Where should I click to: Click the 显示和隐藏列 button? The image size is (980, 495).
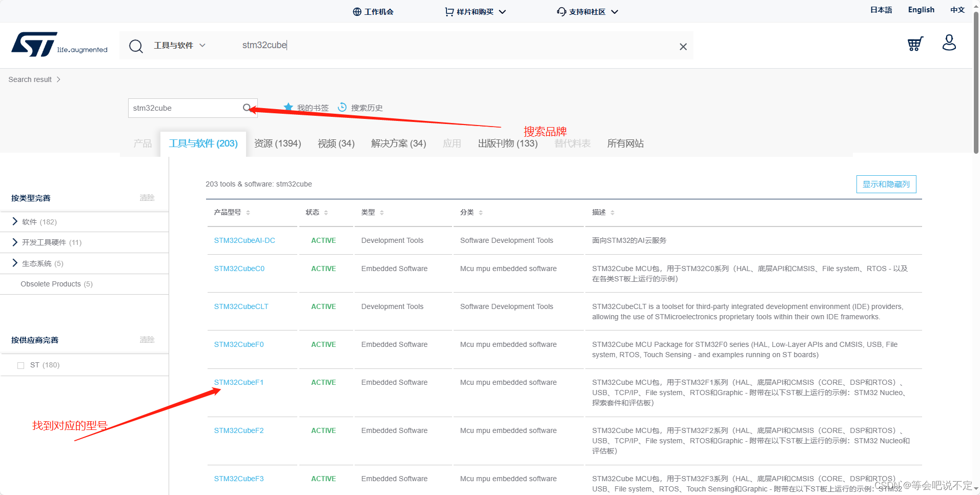click(886, 184)
